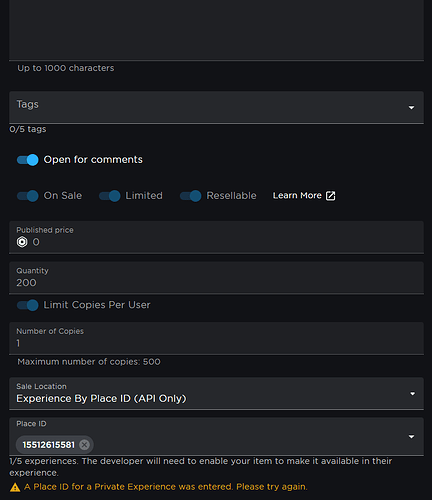Turn off the Limited toggle
The width and height of the screenshot is (432, 500).
(x=110, y=196)
